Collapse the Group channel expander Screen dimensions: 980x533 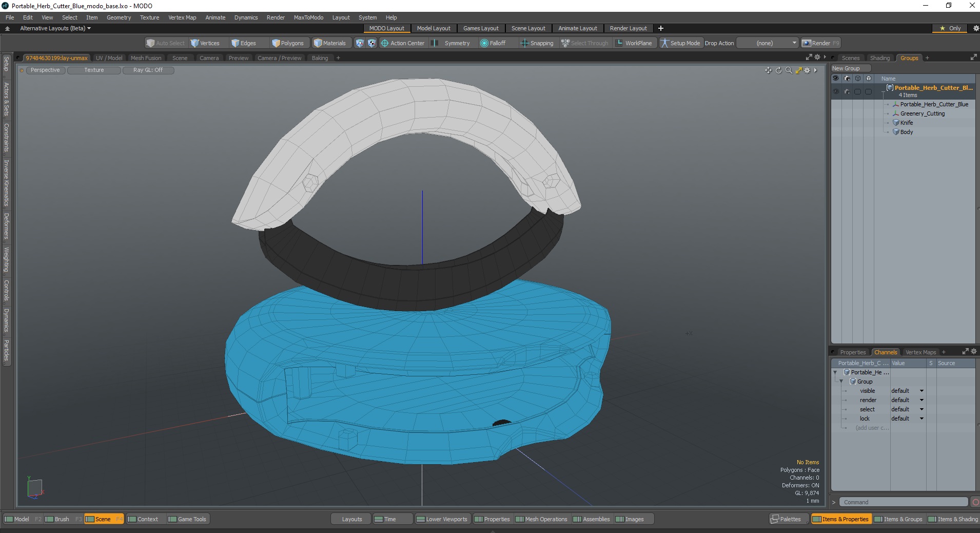click(841, 382)
